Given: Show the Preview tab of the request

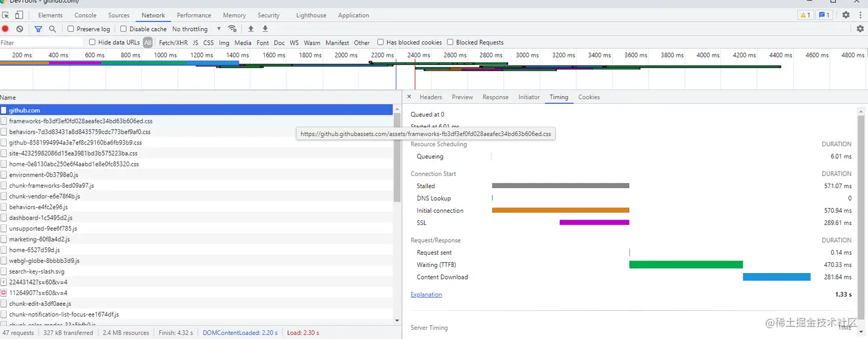Looking at the screenshot, I should pyautogui.click(x=462, y=97).
